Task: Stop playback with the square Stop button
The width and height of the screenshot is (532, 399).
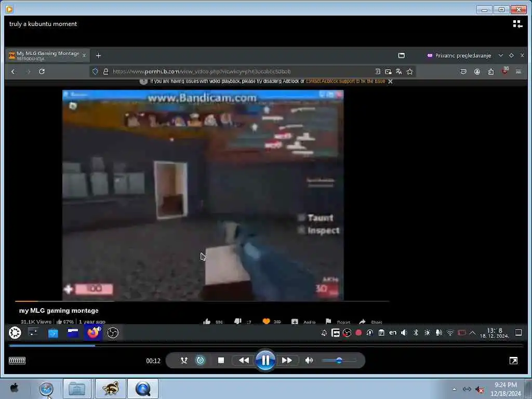Action: tap(221, 361)
